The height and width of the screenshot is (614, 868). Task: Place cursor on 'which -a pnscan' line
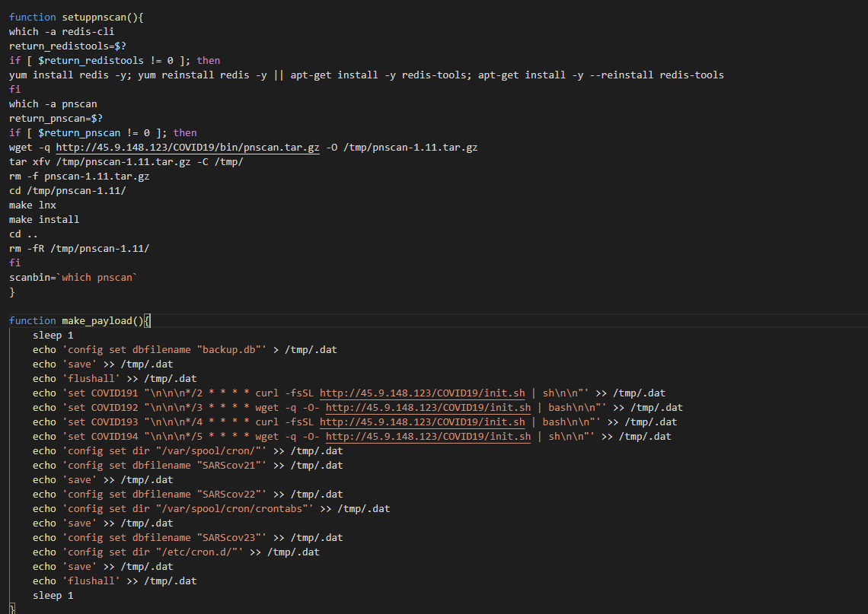click(53, 103)
